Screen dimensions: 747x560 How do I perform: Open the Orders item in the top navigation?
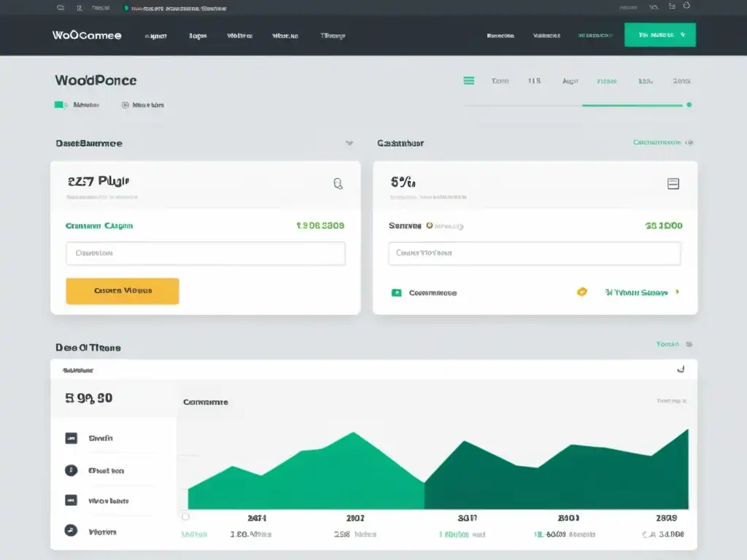(196, 34)
